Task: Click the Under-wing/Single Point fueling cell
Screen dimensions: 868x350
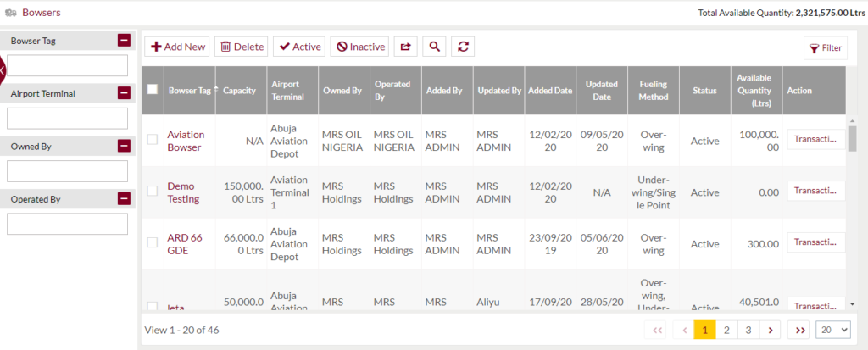Action: pyautogui.click(x=654, y=192)
